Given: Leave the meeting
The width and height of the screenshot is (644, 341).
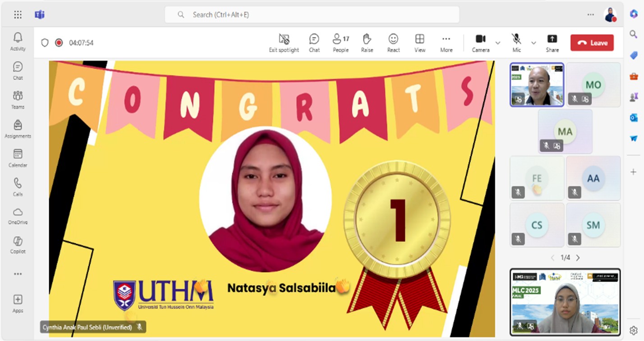Looking at the screenshot, I should click(x=592, y=43).
